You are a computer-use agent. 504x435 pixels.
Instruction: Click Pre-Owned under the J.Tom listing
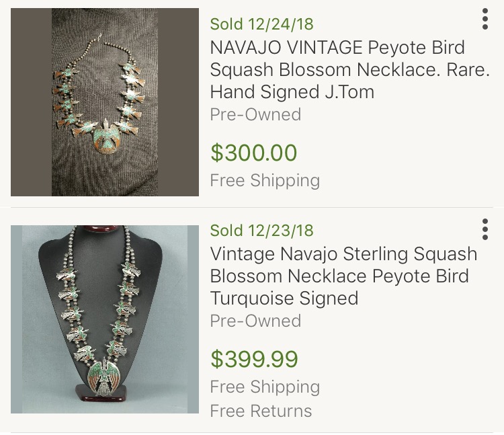point(255,114)
